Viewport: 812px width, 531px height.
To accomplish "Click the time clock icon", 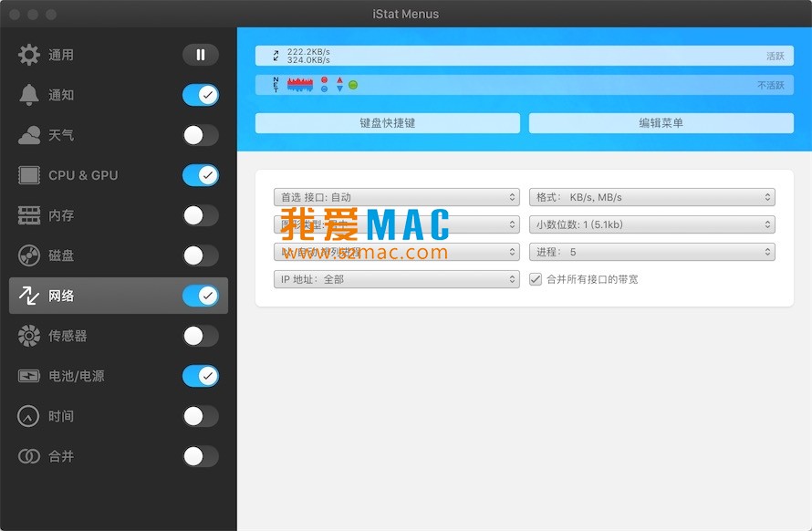I will pos(28,416).
